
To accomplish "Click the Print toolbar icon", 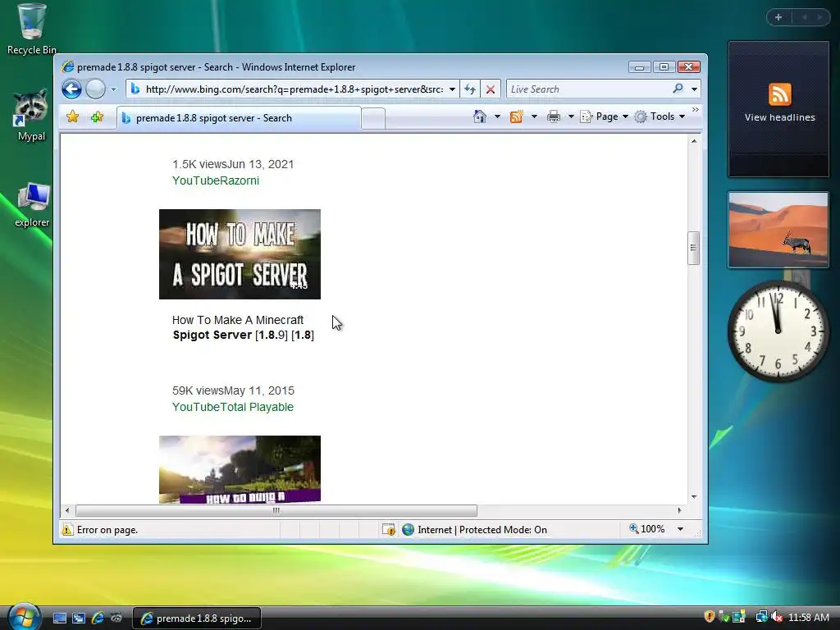I will click(x=554, y=116).
